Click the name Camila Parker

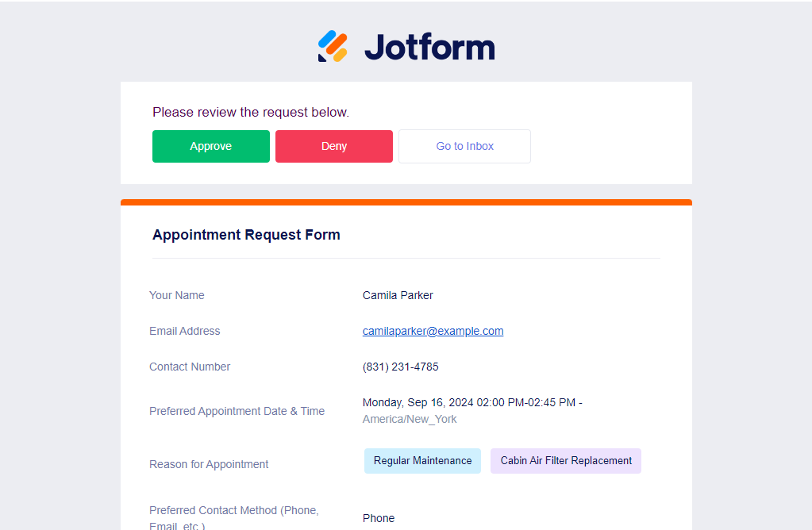(398, 295)
